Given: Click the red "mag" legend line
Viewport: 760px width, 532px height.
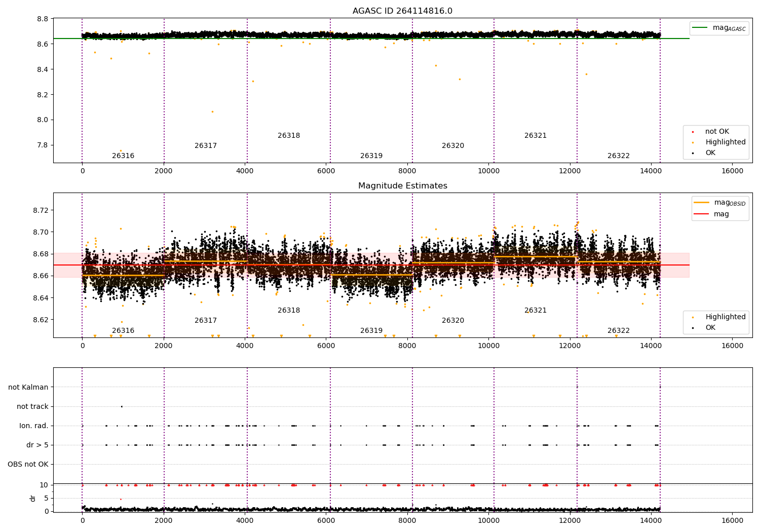Looking at the screenshot, I should coord(701,214).
